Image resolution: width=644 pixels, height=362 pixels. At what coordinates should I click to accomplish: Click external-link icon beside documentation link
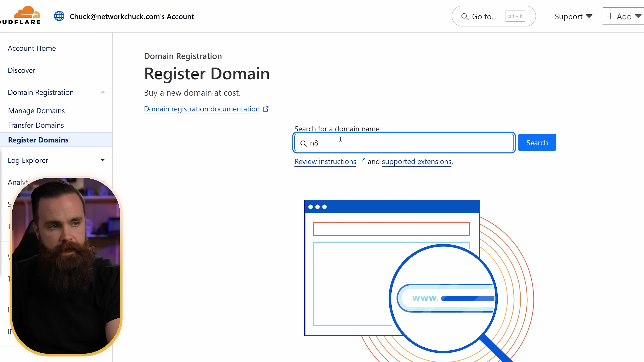pyautogui.click(x=266, y=109)
